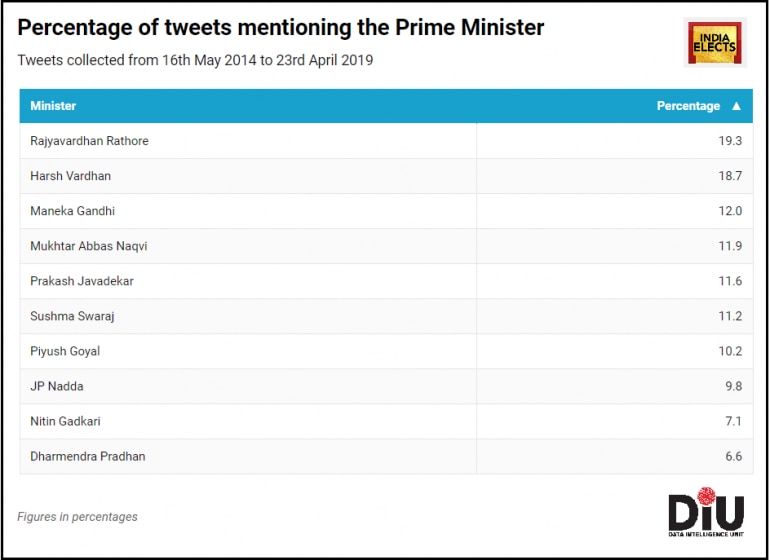Click the Mukhtar Abbas Naqvi entry
The width and height of the screenshot is (770, 560).
pyautogui.click(x=88, y=246)
